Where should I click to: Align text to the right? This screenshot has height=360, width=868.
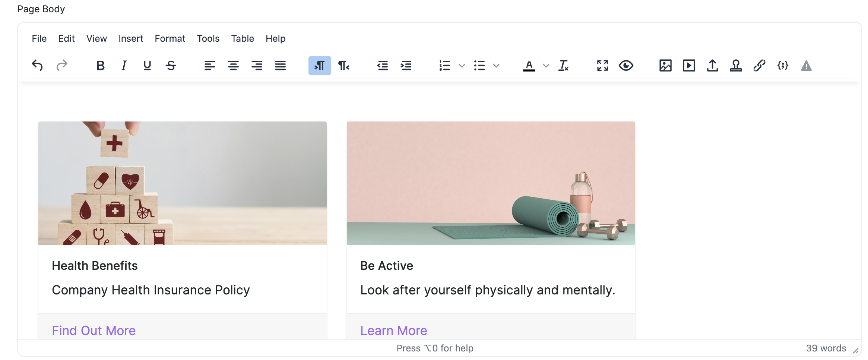[x=257, y=66]
